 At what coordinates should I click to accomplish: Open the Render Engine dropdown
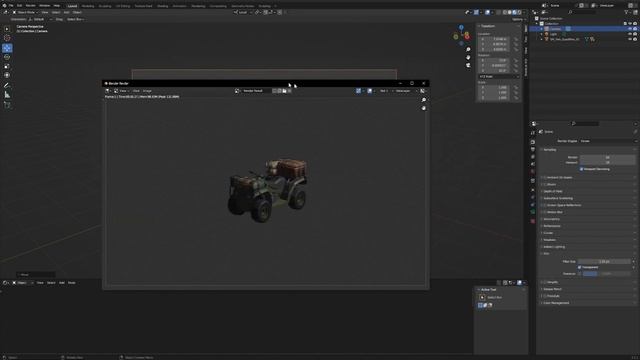pyautogui.click(x=607, y=141)
